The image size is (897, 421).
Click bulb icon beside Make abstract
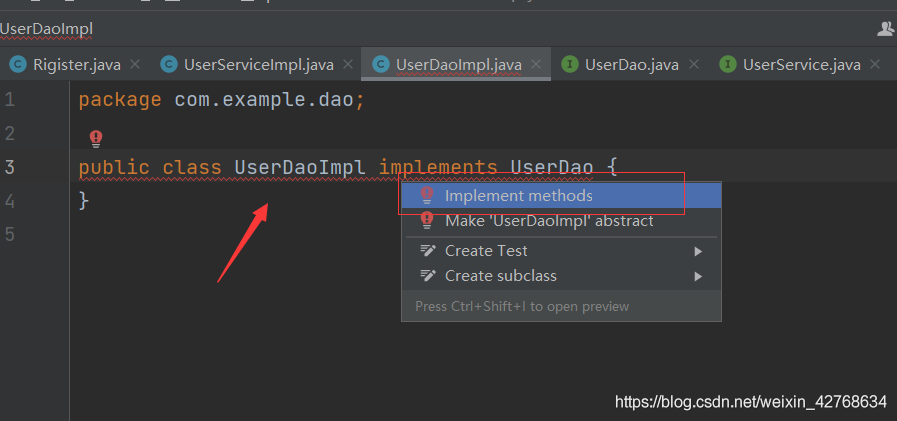(427, 221)
